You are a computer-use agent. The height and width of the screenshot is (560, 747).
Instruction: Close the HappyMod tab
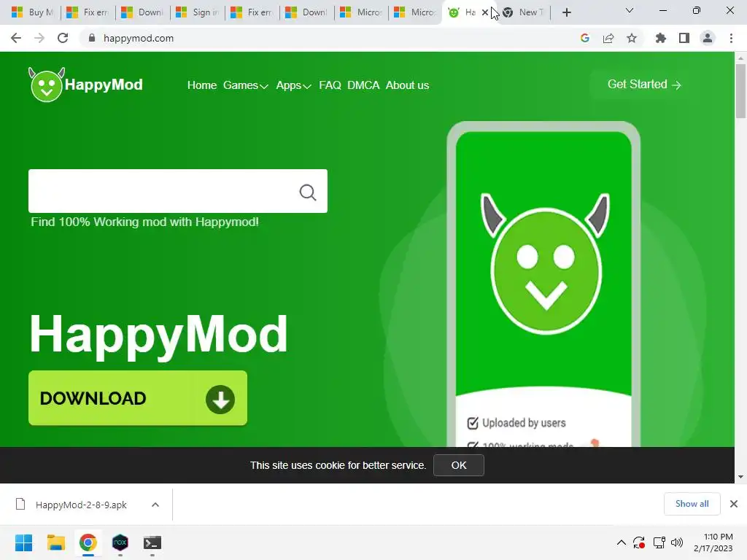pyautogui.click(x=485, y=12)
